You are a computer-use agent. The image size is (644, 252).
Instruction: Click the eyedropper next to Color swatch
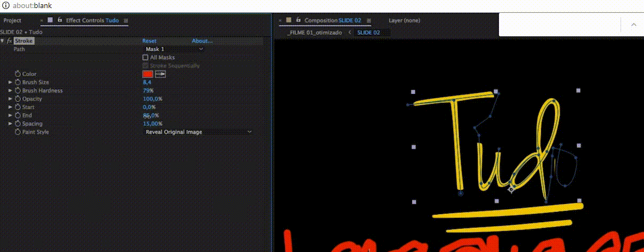pos(160,74)
